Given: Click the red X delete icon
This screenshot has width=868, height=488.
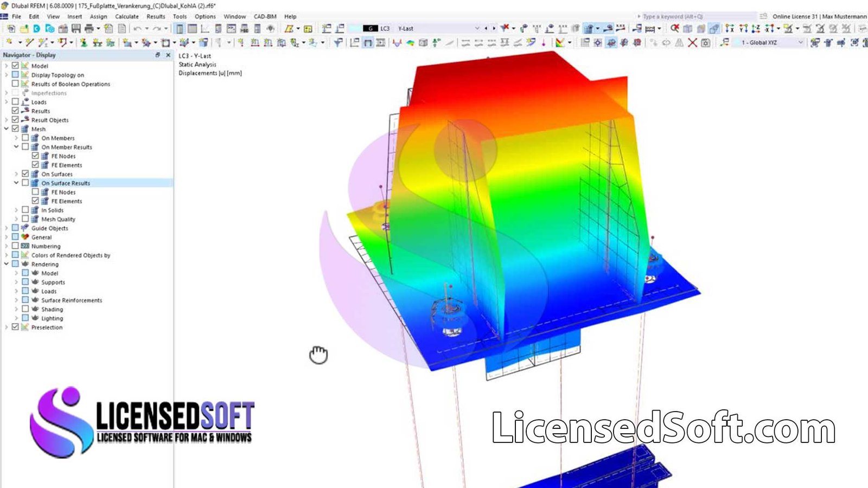Looking at the screenshot, I should click(x=692, y=42).
